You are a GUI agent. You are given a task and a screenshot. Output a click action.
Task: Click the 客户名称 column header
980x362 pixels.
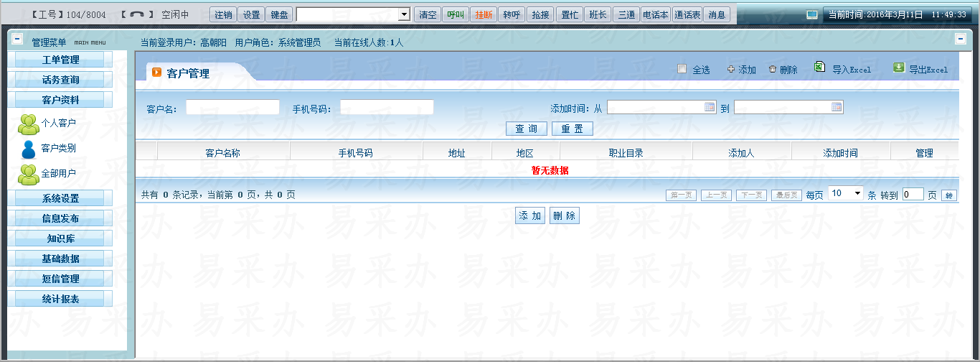(x=223, y=153)
